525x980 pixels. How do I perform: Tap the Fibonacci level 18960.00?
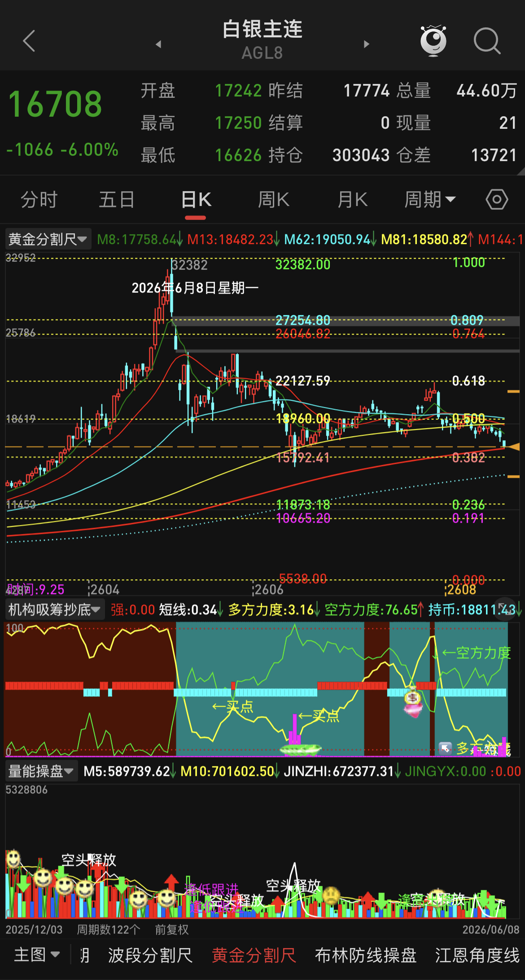303,419
